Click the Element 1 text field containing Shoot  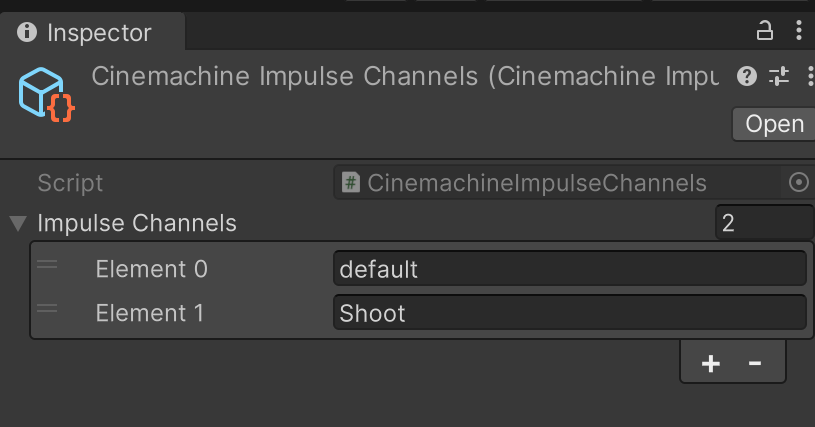[568, 313]
